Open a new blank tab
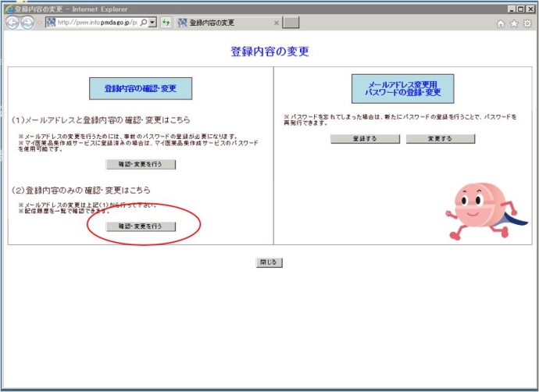 tap(291, 23)
